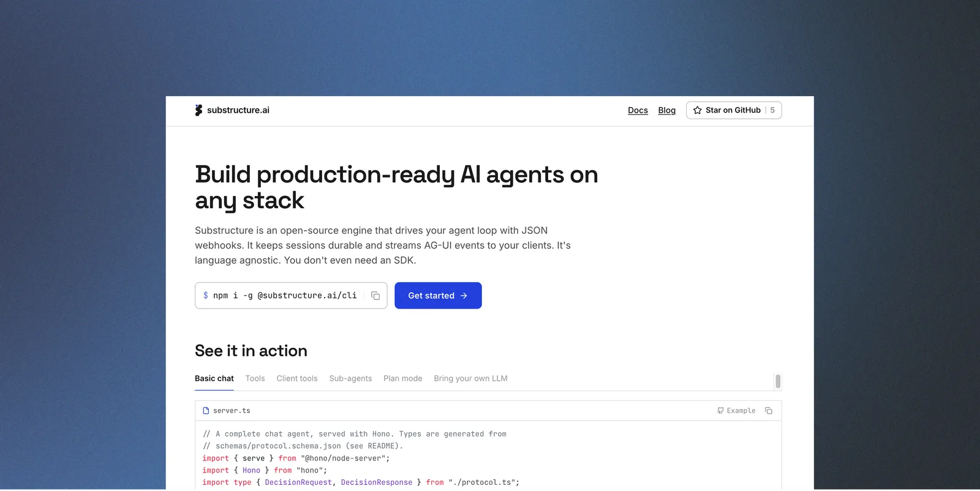This screenshot has height=491, width=980.
Task: Open the Sub-agents tab
Action: pyautogui.click(x=350, y=378)
